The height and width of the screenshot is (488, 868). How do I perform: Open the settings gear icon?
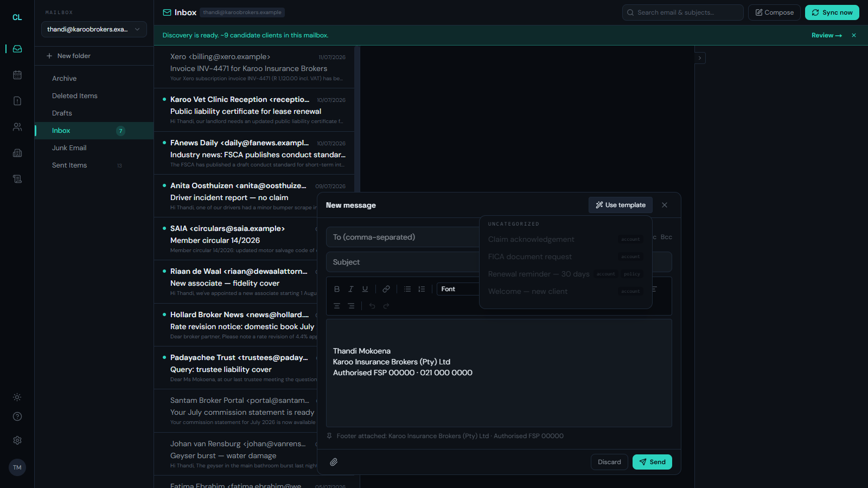(17, 440)
